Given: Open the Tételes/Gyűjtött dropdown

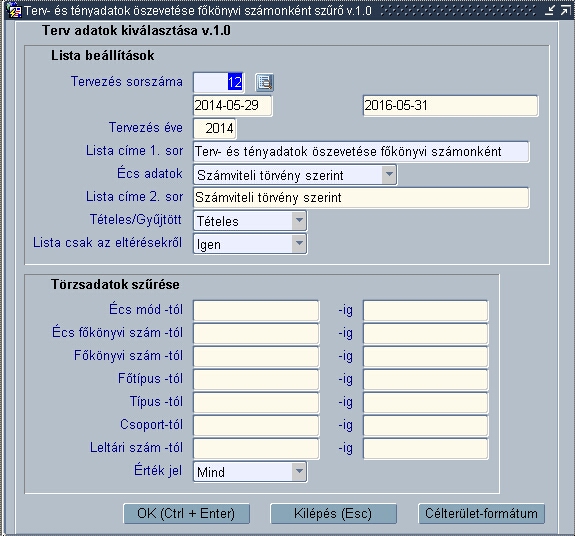Looking at the screenshot, I should point(299,220).
